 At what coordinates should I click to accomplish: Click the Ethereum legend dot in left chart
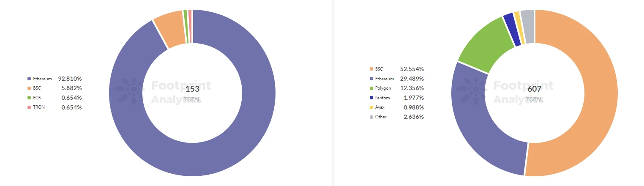point(29,79)
